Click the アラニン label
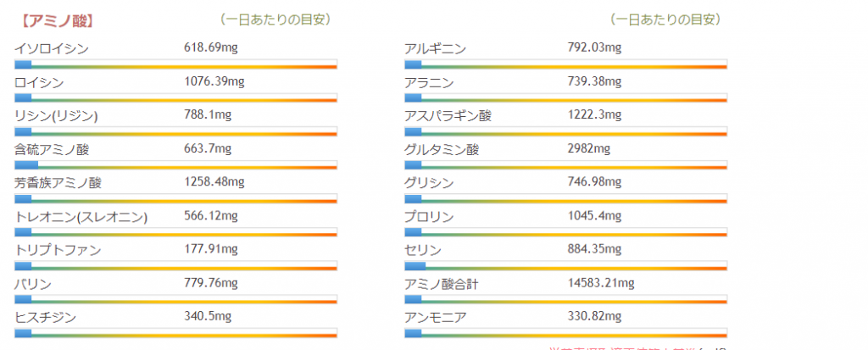Screen dimensions: 868x350 [429, 82]
